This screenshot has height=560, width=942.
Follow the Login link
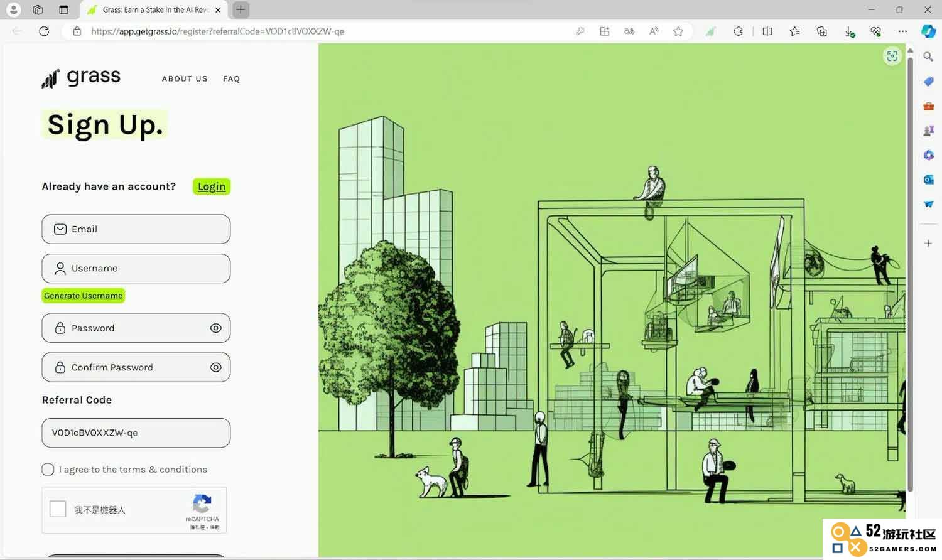tap(212, 186)
